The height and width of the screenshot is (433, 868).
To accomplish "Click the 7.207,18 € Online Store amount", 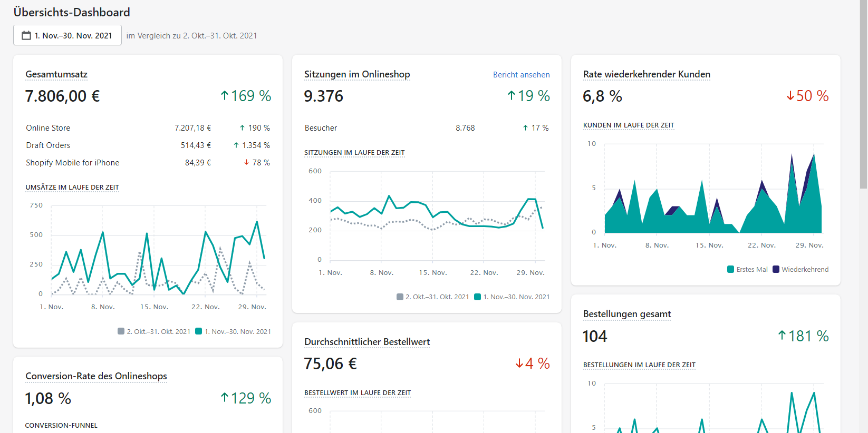I will pyautogui.click(x=192, y=128).
